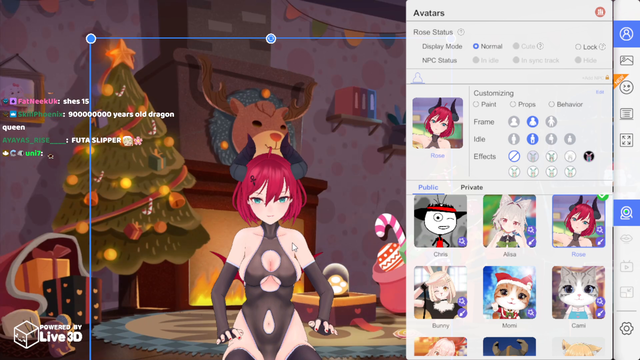Set NPC Status to In sync track
Screen dimensions: 640x360
[516, 60]
